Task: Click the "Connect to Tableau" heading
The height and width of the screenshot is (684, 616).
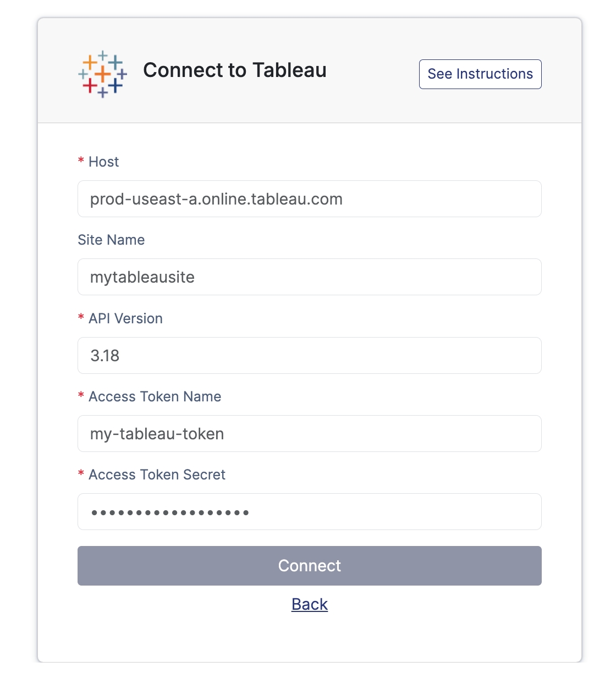Action: [x=235, y=70]
